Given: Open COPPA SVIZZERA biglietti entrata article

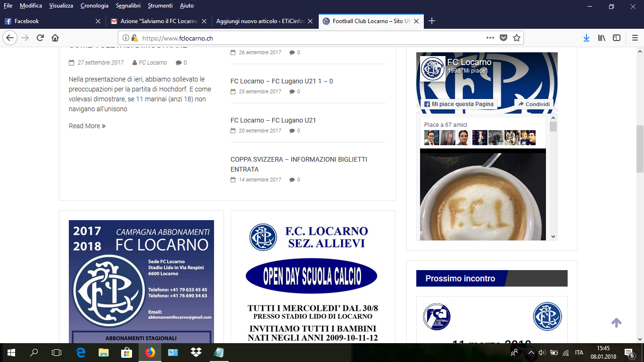Looking at the screenshot, I should [x=299, y=164].
